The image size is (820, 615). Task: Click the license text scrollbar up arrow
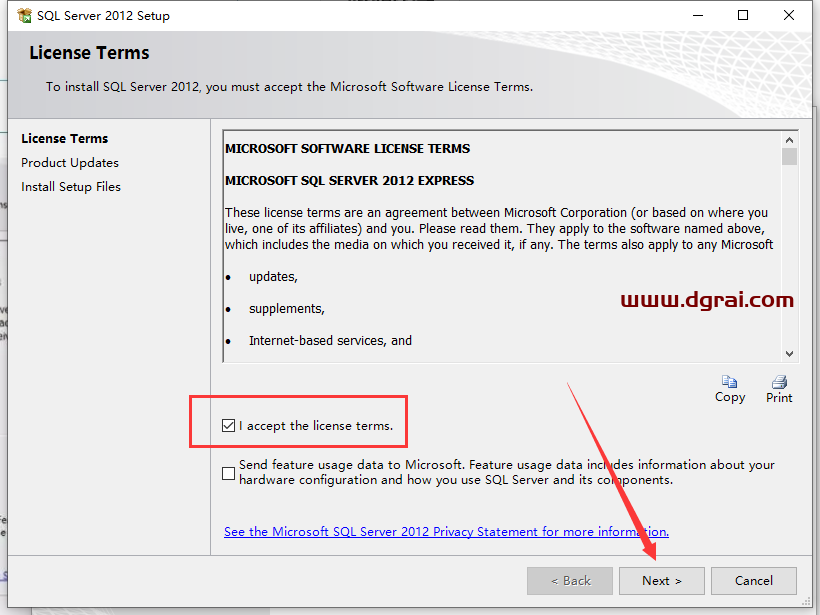[789, 140]
